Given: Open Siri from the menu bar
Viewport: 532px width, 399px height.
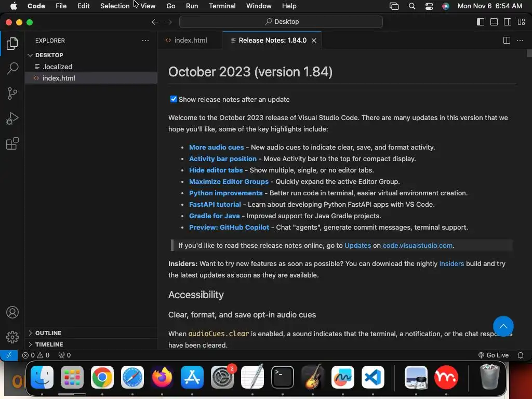Looking at the screenshot, I should [445, 6].
